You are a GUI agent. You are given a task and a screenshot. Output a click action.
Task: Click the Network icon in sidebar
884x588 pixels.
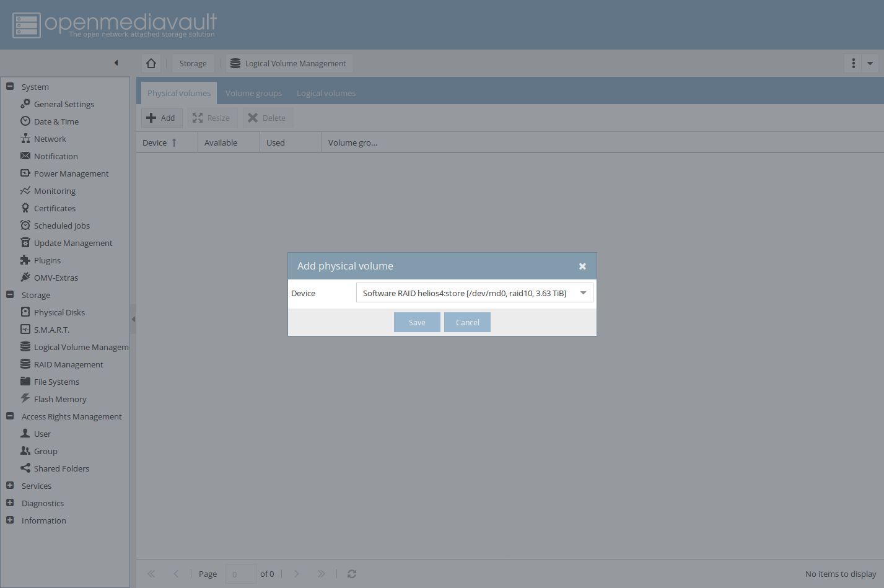coord(25,138)
